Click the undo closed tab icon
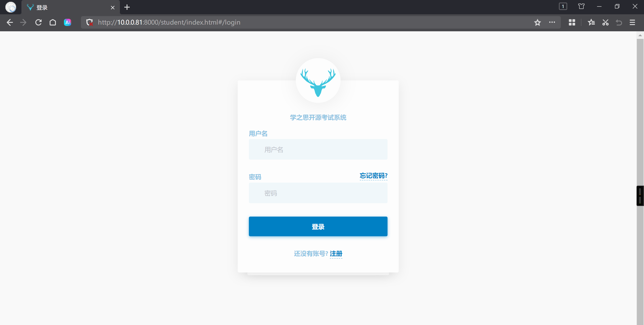The width and height of the screenshot is (644, 325). [x=619, y=23]
